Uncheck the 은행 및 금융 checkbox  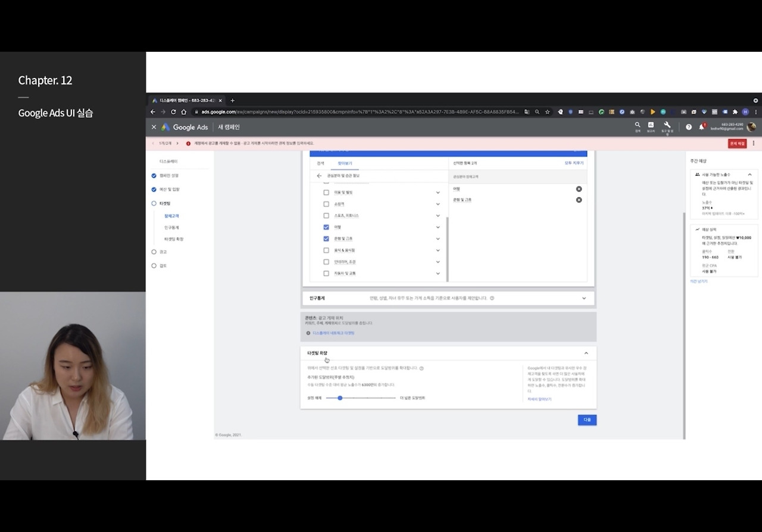pyautogui.click(x=326, y=239)
